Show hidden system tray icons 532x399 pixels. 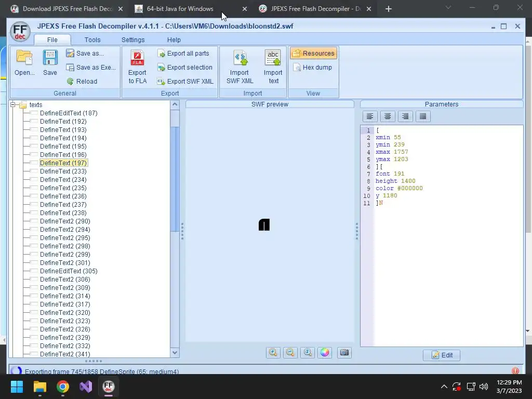coord(444,387)
